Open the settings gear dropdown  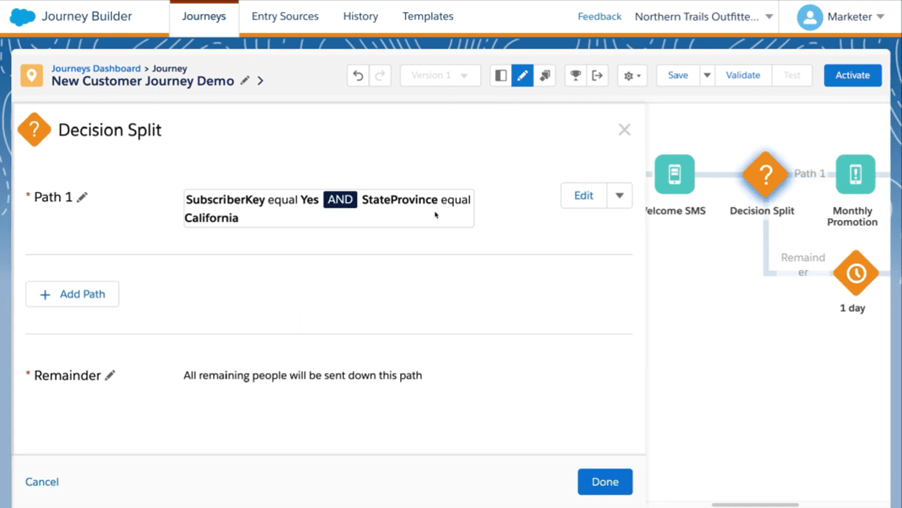pyautogui.click(x=632, y=75)
